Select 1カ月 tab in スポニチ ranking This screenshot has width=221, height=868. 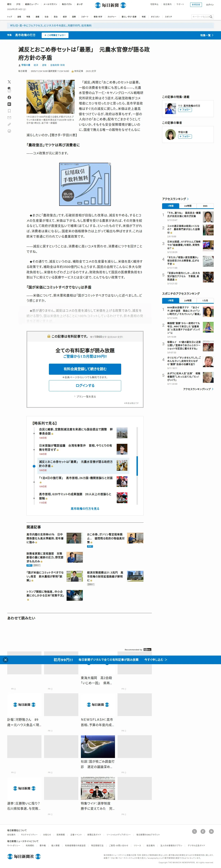[205, 301]
